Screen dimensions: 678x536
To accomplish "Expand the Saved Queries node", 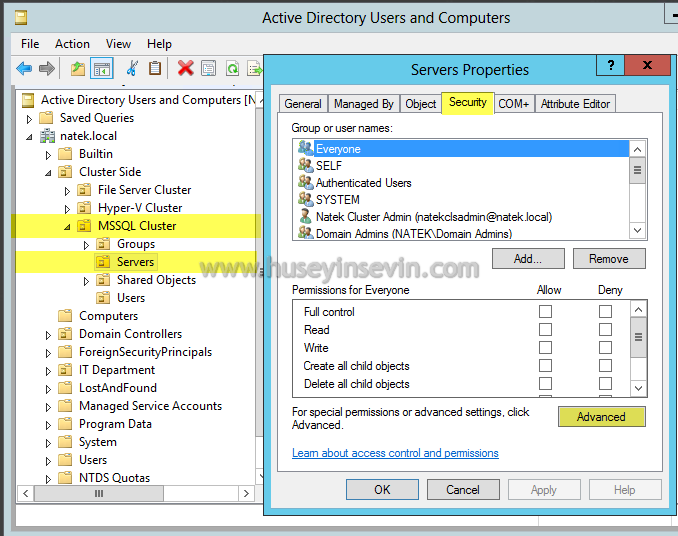I will pos(29,119).
